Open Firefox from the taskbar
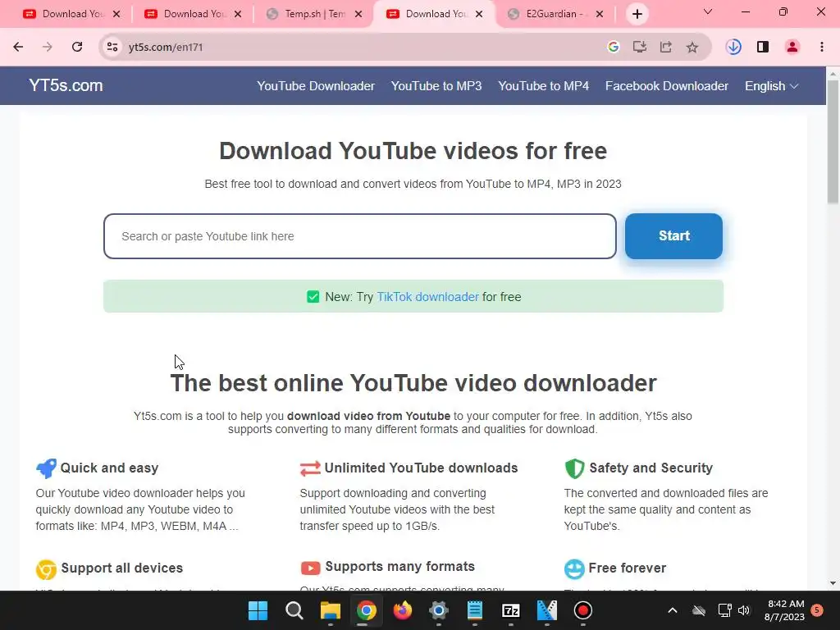This screenshot has width=840, height=630. [402, 610]
